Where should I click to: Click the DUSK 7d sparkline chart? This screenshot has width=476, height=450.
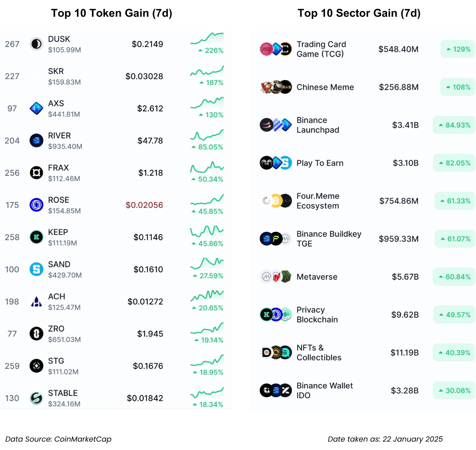point(207,38)
